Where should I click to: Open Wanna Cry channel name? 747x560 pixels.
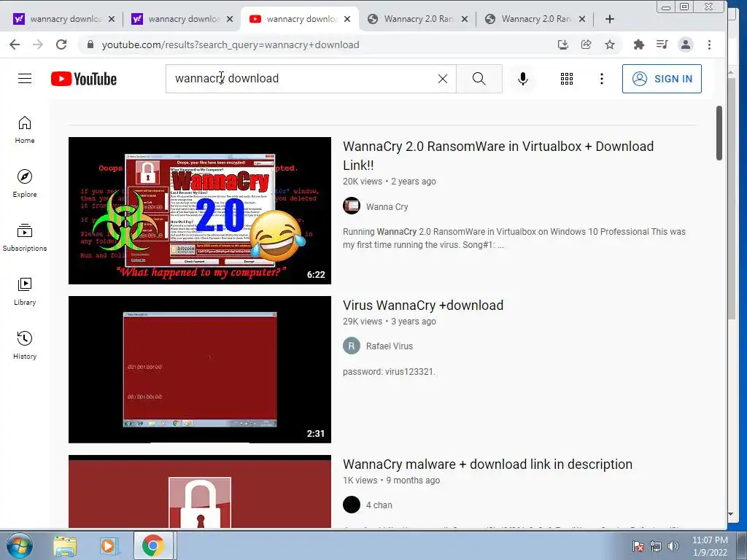[x=387, y=206]
